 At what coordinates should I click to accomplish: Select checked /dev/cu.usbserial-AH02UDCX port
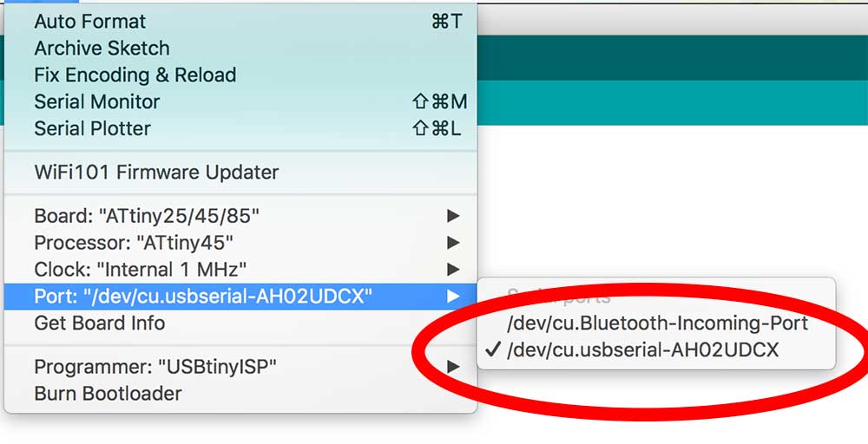click(656, 350)
